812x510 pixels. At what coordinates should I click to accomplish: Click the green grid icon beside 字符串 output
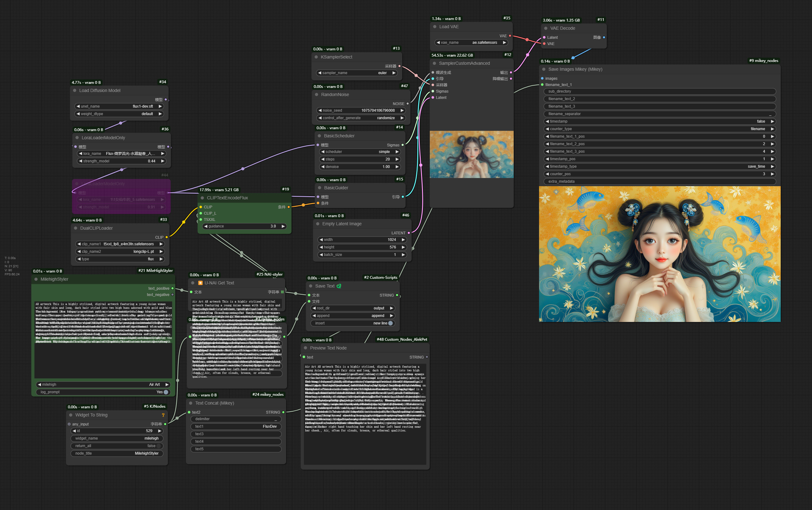coord(282,292)
